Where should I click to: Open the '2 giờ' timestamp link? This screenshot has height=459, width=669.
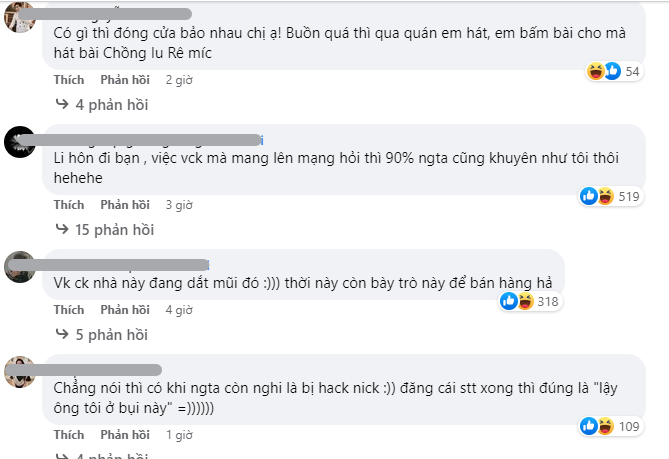click(x=179, y=80)
